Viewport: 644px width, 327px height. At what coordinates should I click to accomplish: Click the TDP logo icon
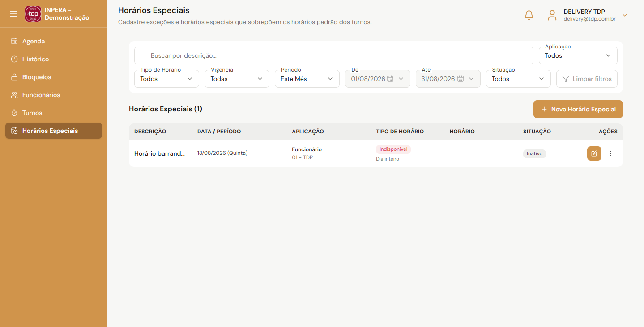pyautogui.click(x=33, y=14)
